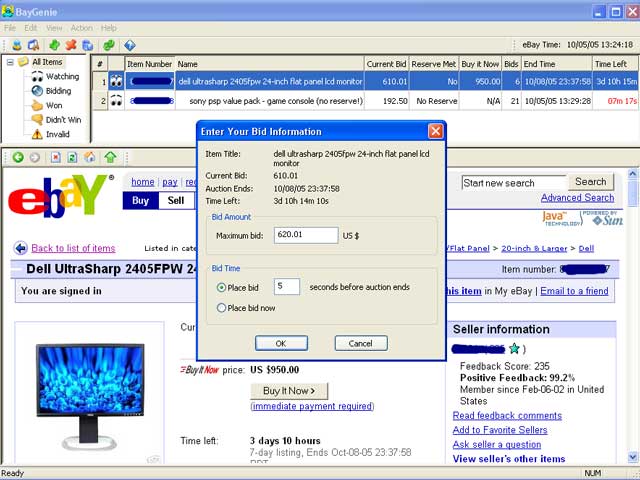Select the sony psp value pack row name
640x480 pixels.
pos(276,101)
